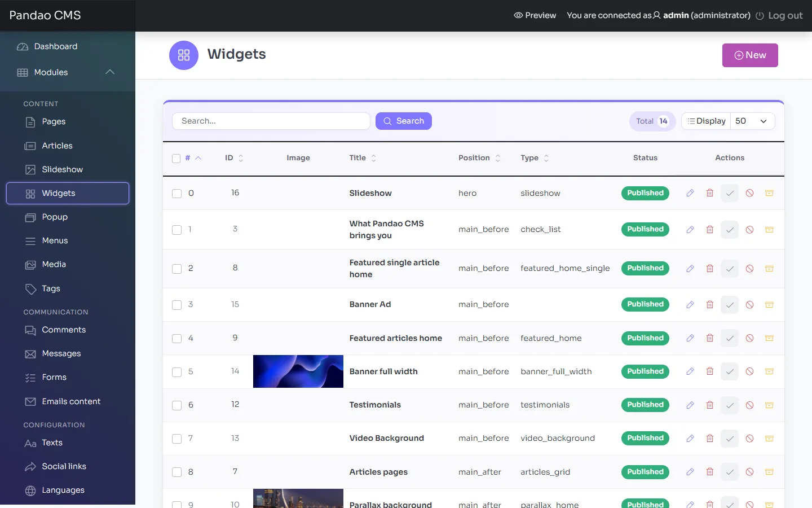Select the Featured single article home checkbox
Viewport: 812px width, 508px height.
176,269
